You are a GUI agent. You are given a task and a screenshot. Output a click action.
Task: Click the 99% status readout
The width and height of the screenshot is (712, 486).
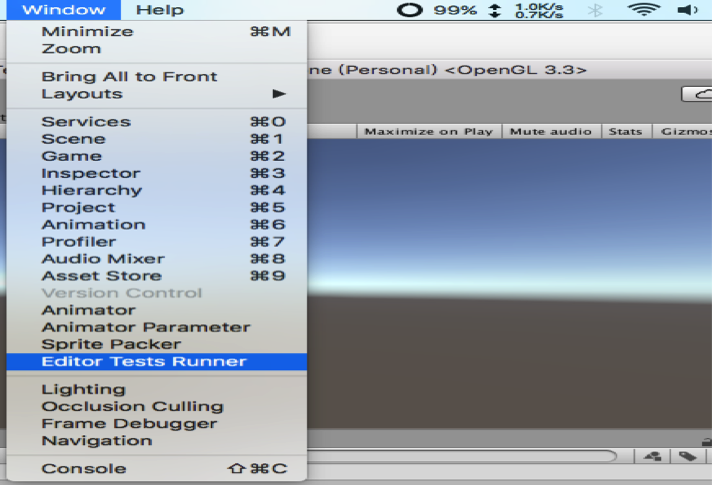pyautogui.click(x=455, y=10)
